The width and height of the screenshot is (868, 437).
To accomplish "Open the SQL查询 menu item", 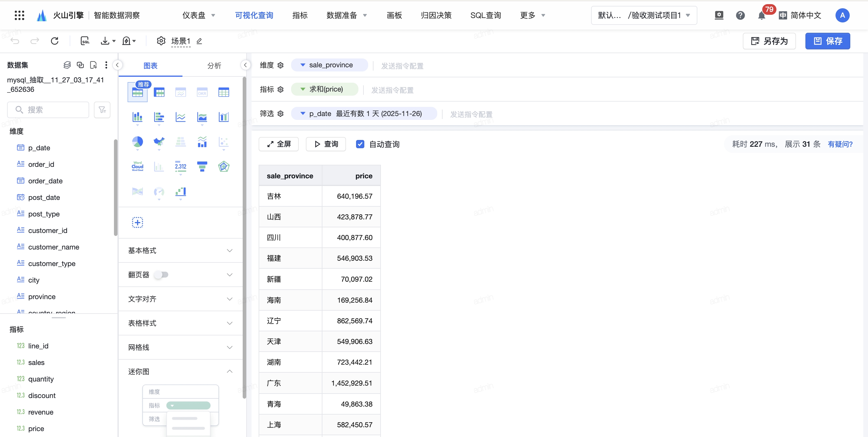I will click(485, 15).
